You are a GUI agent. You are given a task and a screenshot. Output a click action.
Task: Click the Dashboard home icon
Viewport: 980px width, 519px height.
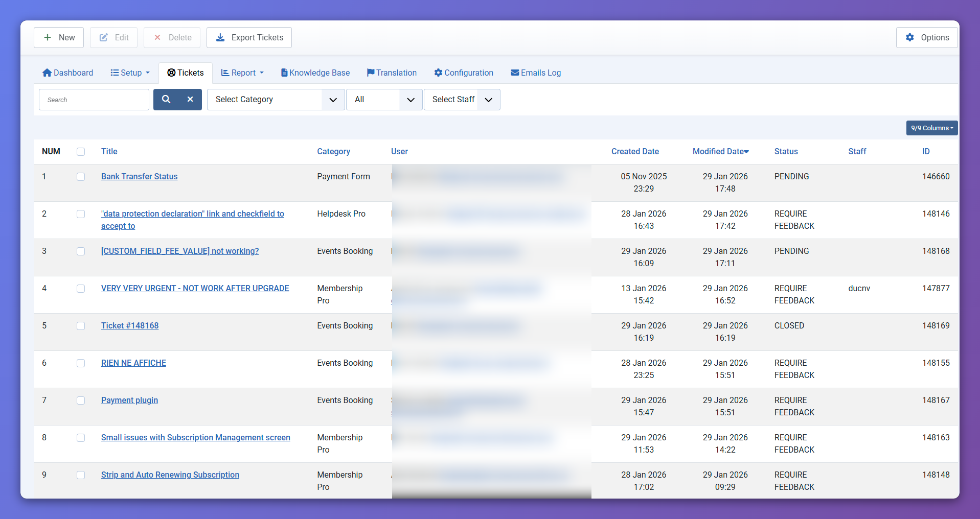pyautogui.click(x=47, y=73)
